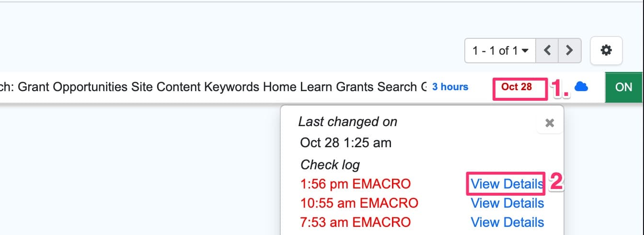This screenshot has width=644, height=235.
Task: Select the 1:56 pm EMACRO log entry
Action: (355, 184)
